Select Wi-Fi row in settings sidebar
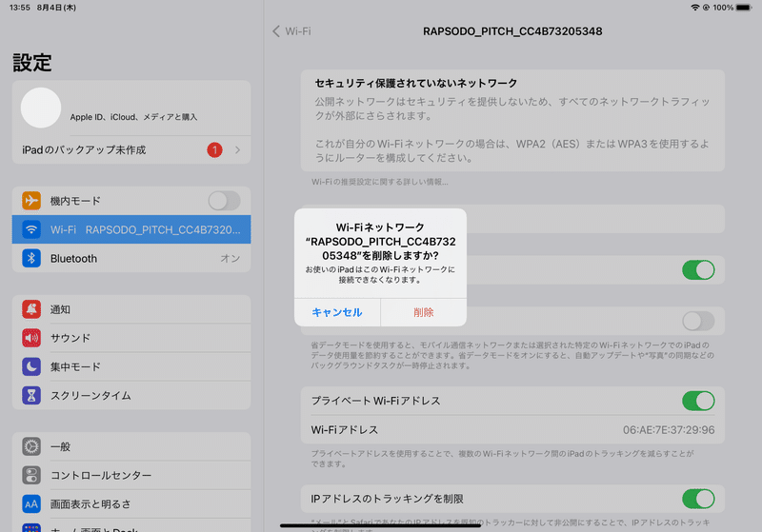This screenshot has width=762, height=532. pos(131,229)
